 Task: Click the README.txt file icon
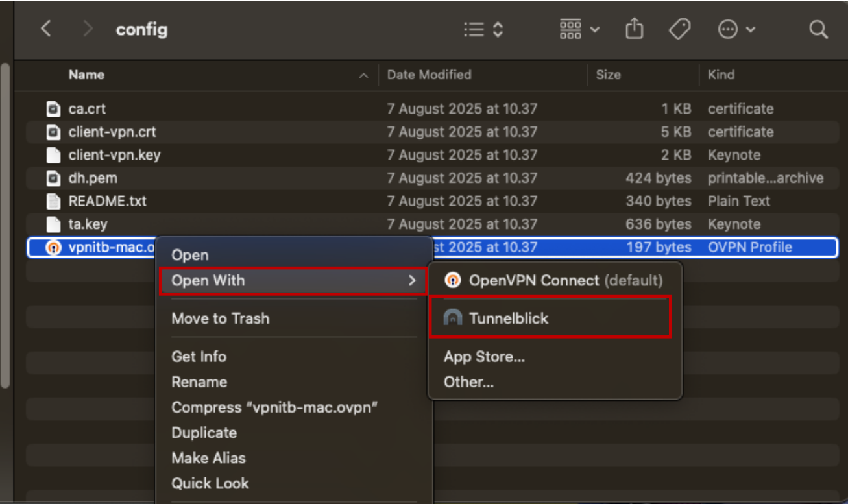click(53, 201)
